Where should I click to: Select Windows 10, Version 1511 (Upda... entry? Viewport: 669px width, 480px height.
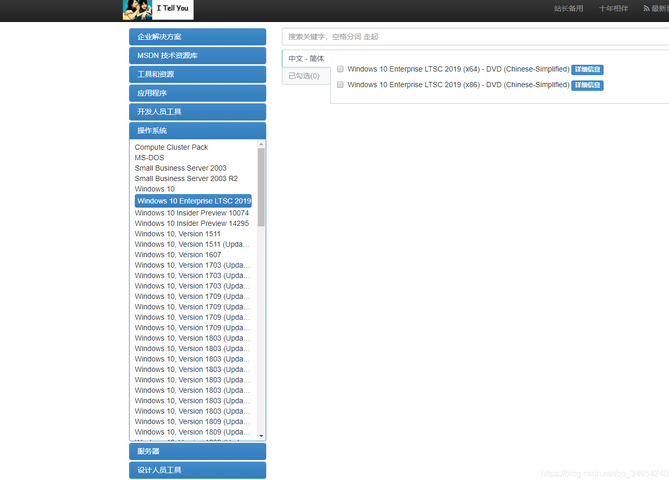(x=192, y=244)
